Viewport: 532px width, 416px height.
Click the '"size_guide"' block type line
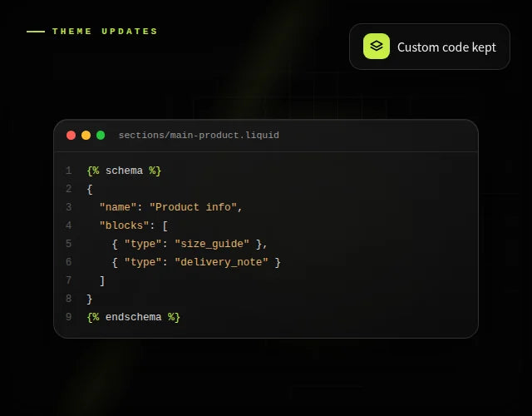190,244
